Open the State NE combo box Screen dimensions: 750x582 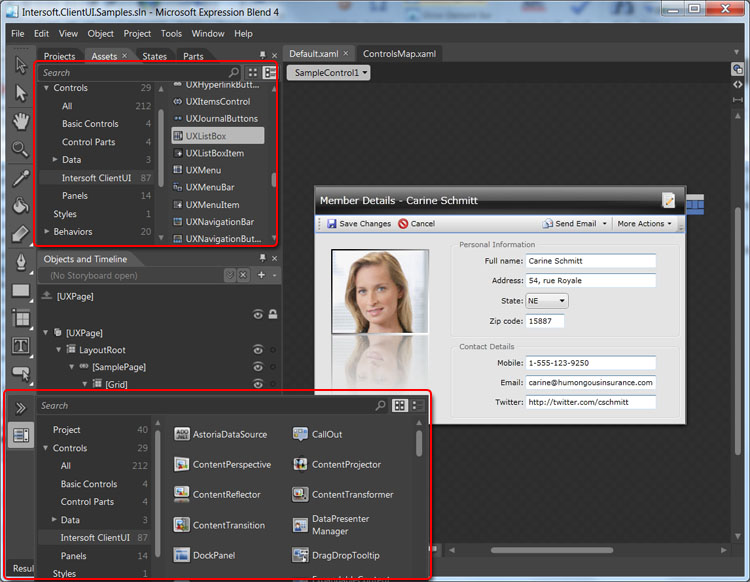(x=547, y=301)
